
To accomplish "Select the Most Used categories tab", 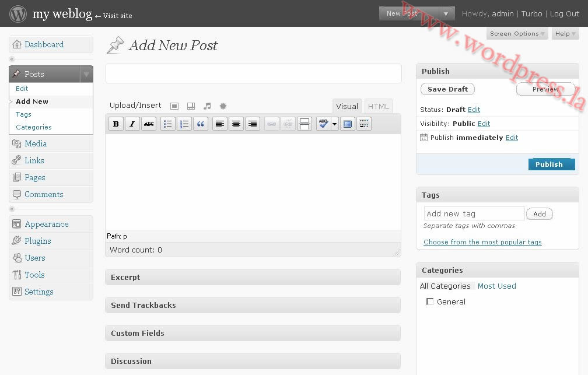I will click(x=496, y=286).
